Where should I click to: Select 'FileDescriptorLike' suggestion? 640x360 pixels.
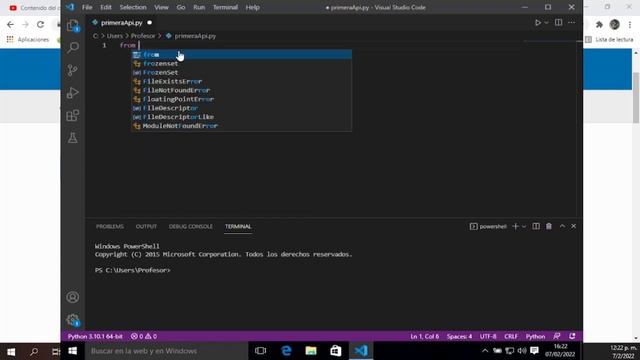pos(242,117)
